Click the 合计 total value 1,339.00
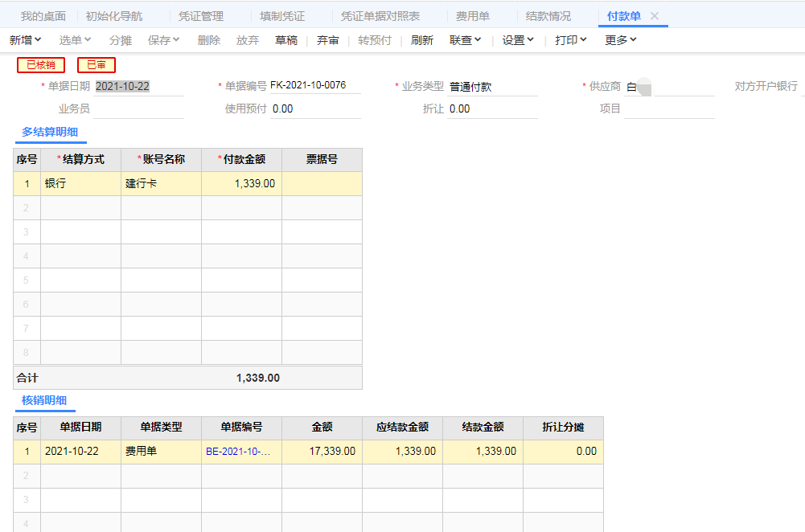Screen dimensions: 805x532 (257, 378)
